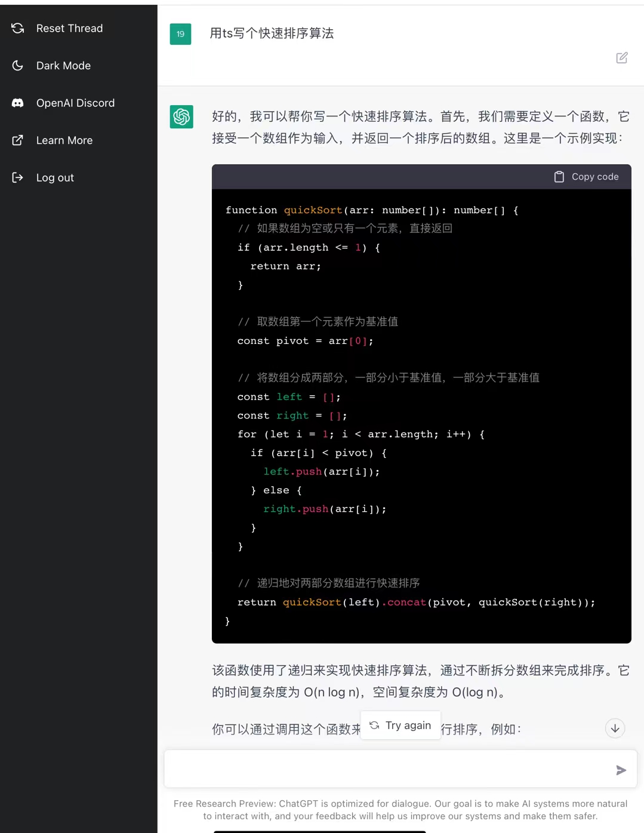Click the edit pencil icon on user message
The image size is (644, 833).
tap(621, 58)
